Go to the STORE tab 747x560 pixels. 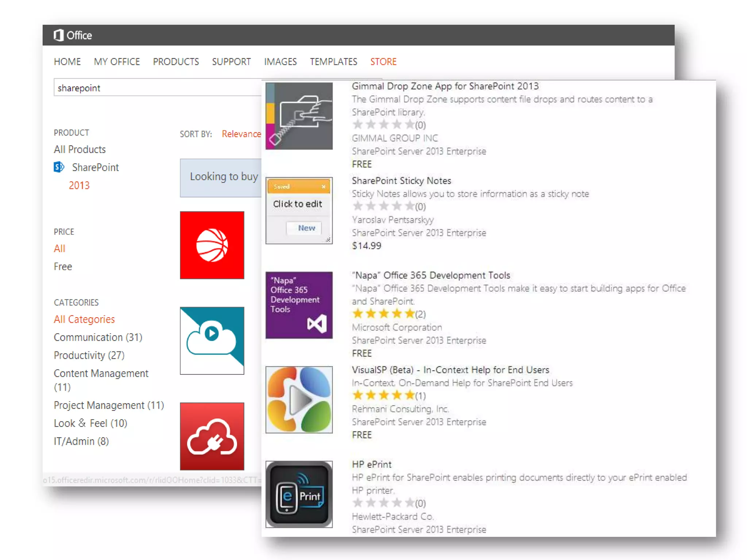[x=383, y=62]
